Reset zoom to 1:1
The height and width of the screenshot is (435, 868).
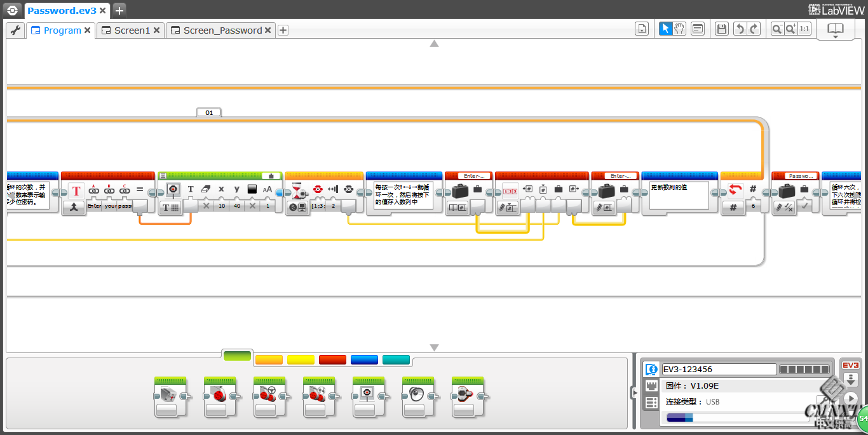click(x=804, y=29)
